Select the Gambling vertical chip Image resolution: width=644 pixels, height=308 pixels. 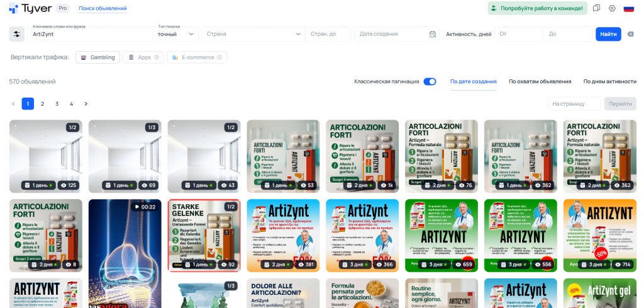[97, 57]
